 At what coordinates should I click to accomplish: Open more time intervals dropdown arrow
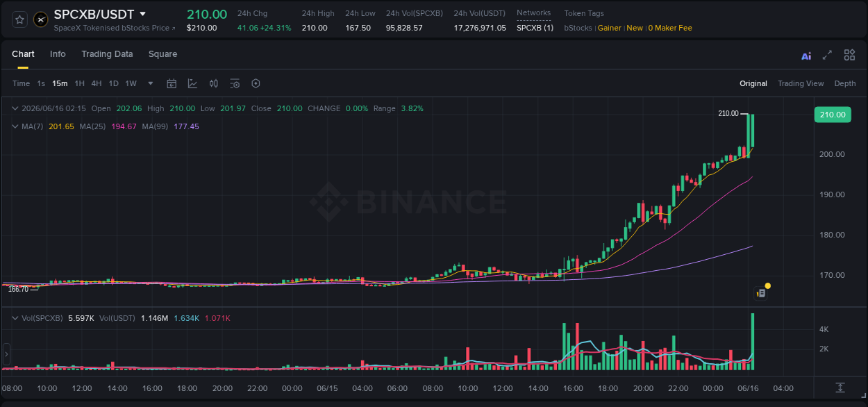151,83
